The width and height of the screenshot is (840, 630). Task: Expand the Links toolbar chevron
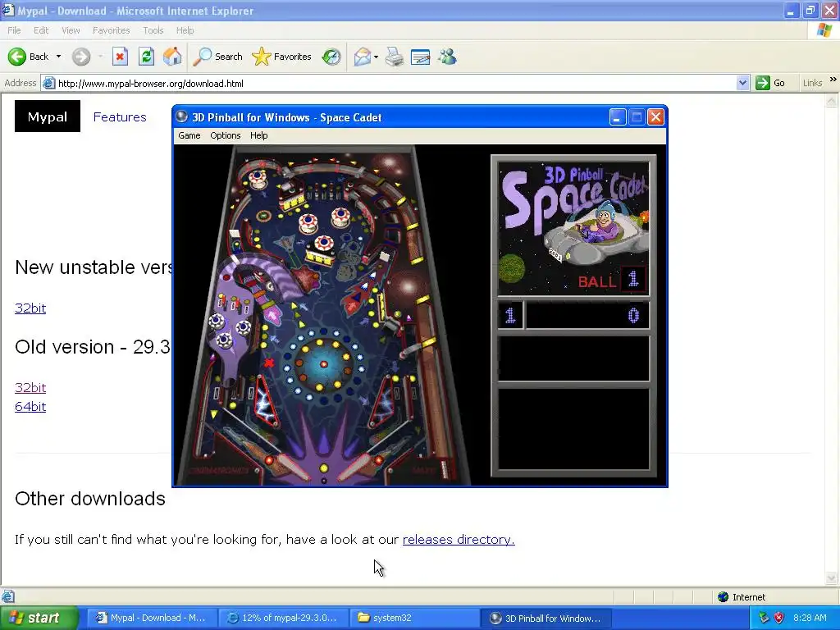833,80
